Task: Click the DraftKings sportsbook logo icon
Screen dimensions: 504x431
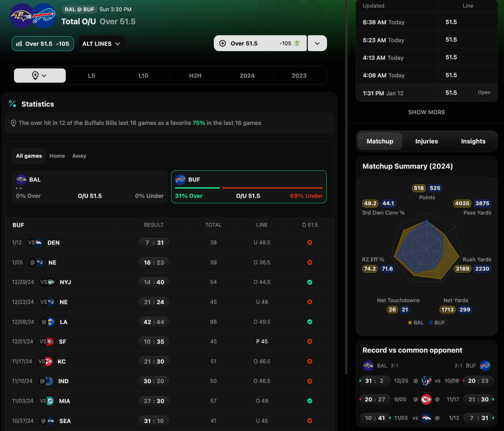Action: (297, 43)
